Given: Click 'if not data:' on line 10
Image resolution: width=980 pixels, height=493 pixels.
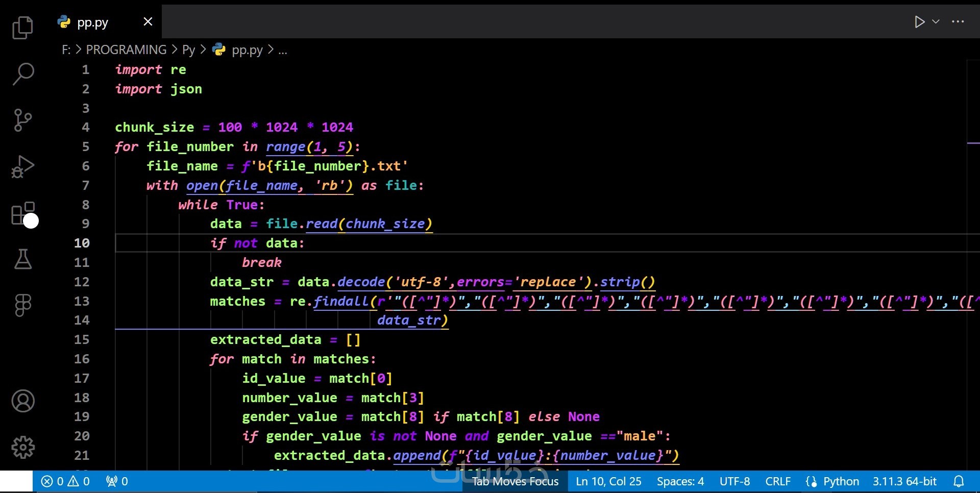Looking at the screenshot, I should coord(257,243).
